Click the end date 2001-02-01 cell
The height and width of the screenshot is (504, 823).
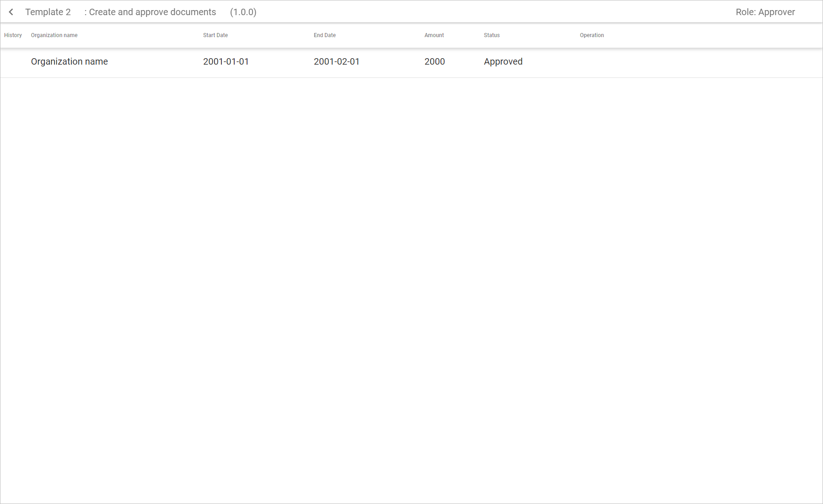point(336,61)
